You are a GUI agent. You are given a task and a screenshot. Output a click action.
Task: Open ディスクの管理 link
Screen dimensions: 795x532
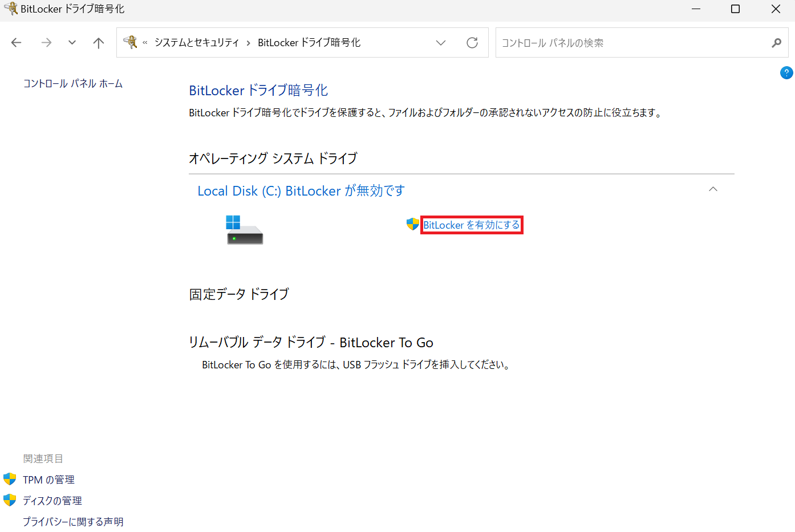52,501
